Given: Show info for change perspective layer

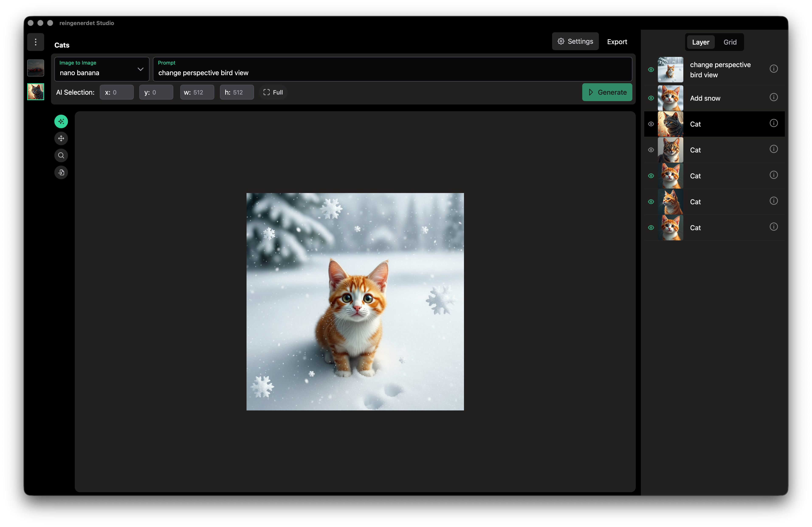Looking at the screenshot, I should 773,69.
